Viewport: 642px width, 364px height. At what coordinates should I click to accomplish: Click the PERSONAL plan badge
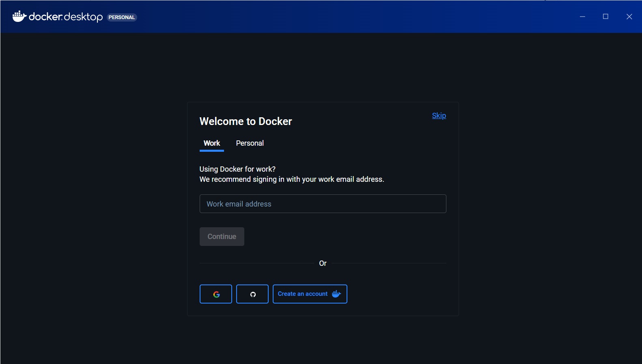click(122, 17)
